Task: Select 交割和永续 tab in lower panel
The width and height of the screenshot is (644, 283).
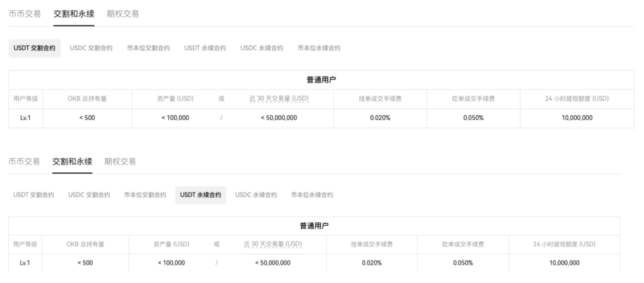Action: (72, 161)
